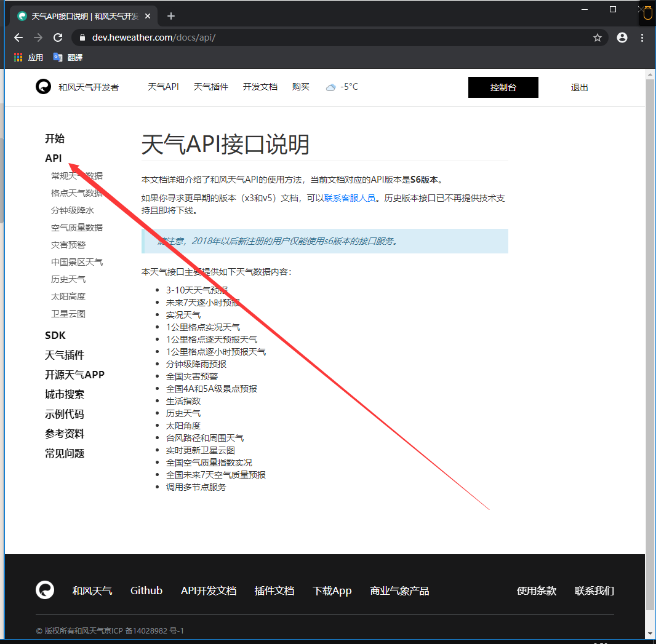Open 历史天气 in the sidebar
This screenshot has height=644, width=656.
point(68,279)
